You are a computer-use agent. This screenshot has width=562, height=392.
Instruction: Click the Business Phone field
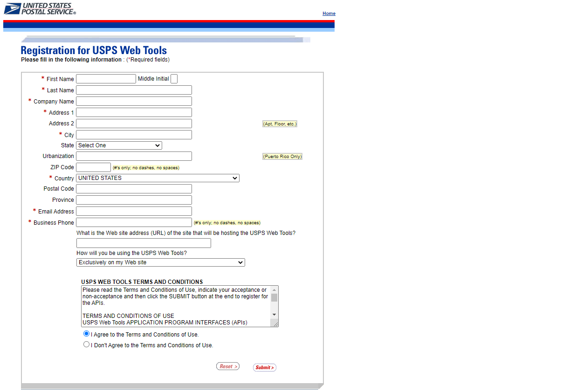[134, 222]
